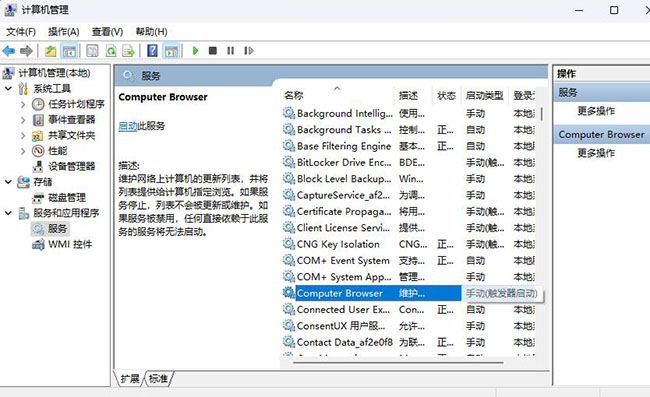Click Computer Browser header in actions pane
Image resolution: width=650 pixels, height=397 pixels.
601,135
